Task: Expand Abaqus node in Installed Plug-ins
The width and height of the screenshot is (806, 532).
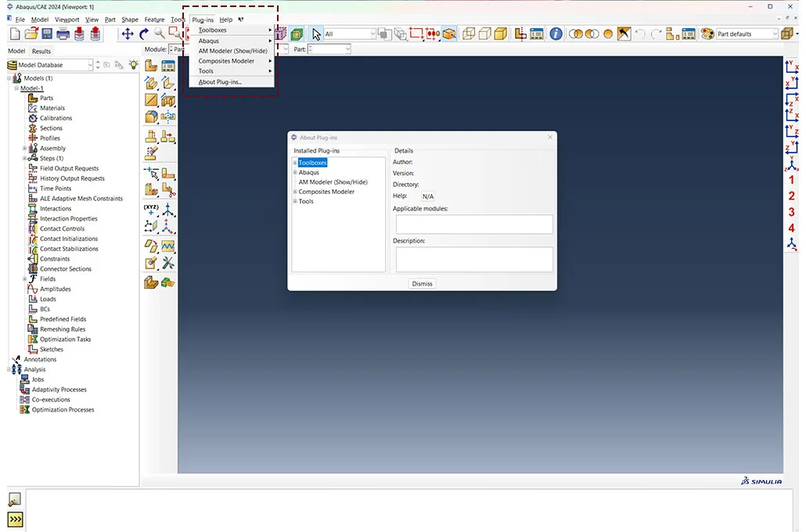Action: coord(295,173)
